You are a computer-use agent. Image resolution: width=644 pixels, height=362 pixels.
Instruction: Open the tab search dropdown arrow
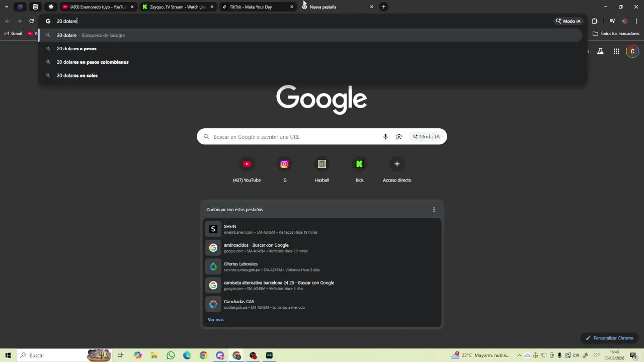pyautogui.click(x=7, y=7)
